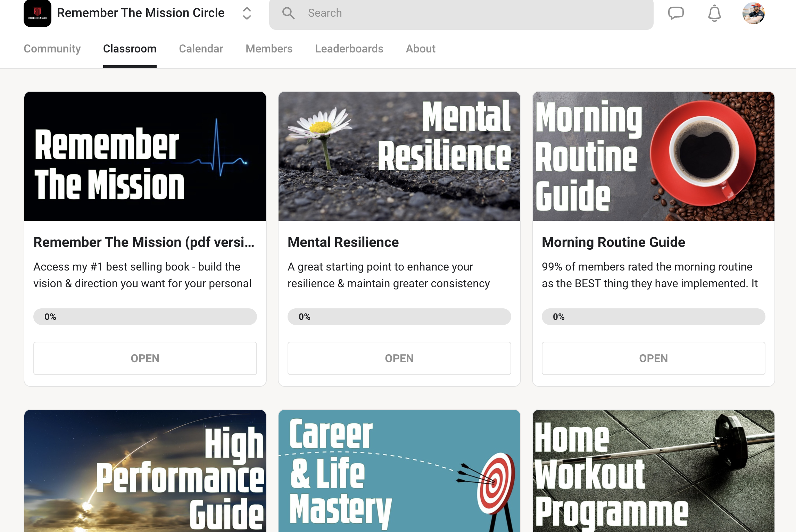Open the Members tab

tap(269, 49)
